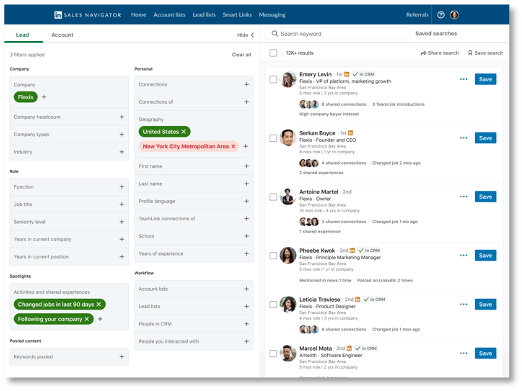Tick the select-all results checkbox
The image size is (522, 391).
pos(273,53)
